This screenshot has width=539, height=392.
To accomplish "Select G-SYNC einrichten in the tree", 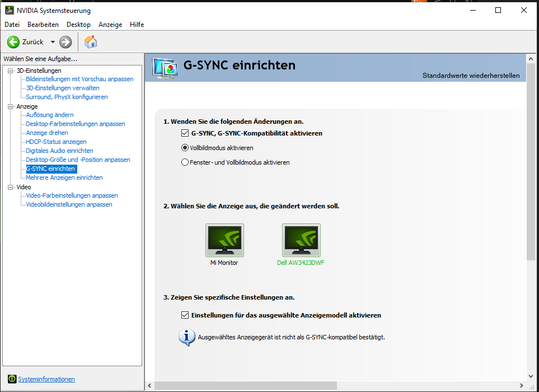I will click(x=51, y=169).
